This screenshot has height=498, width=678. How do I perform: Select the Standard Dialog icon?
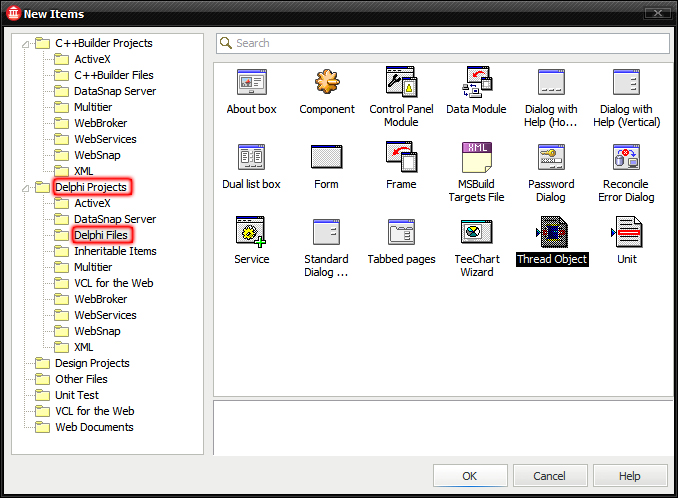326,232
